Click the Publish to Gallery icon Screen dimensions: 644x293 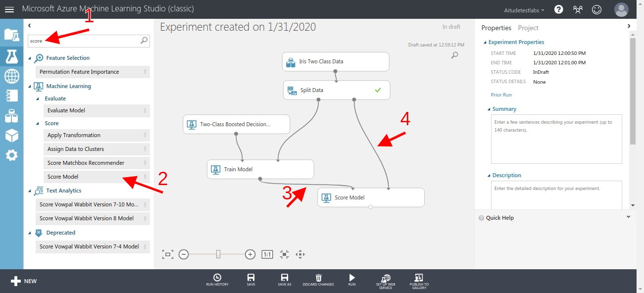[419, 280]
